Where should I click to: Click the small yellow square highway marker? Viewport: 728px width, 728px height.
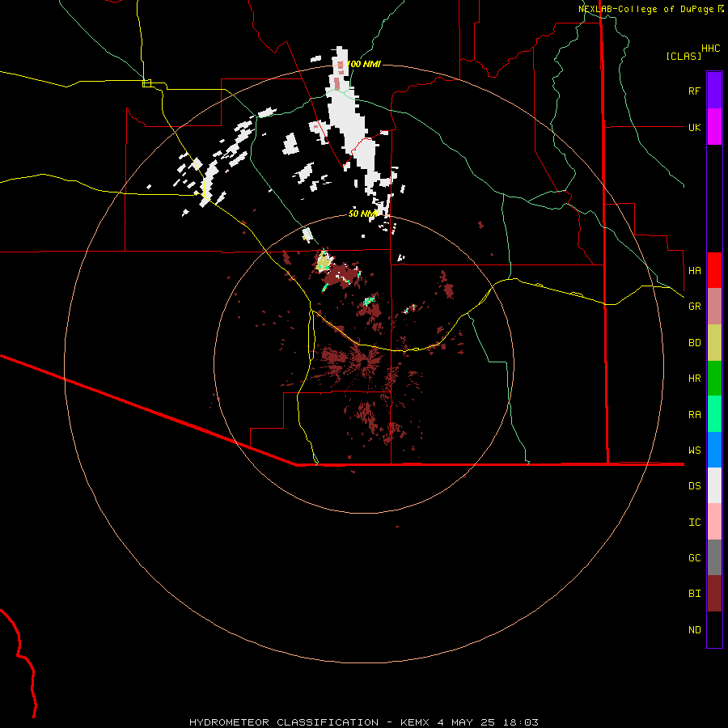[146, 83]
